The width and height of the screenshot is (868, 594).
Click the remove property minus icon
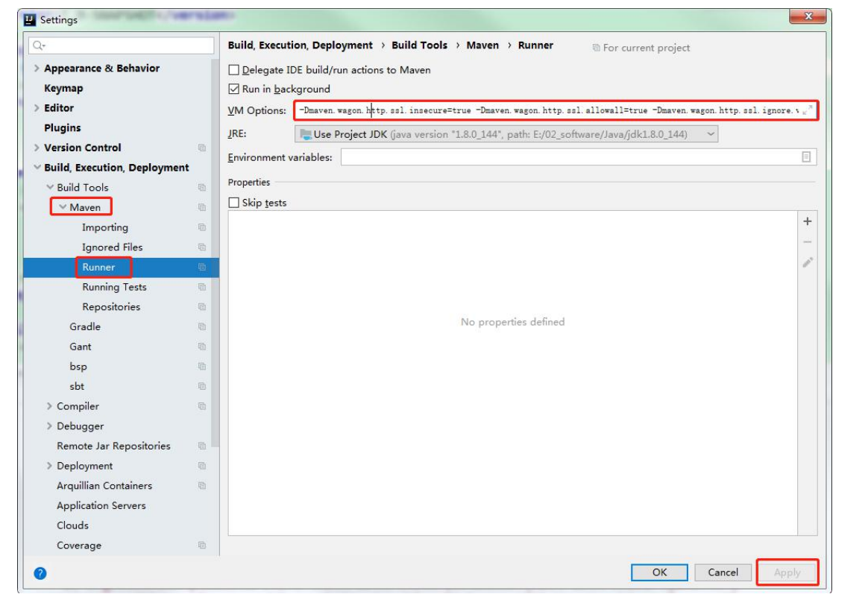808,242
